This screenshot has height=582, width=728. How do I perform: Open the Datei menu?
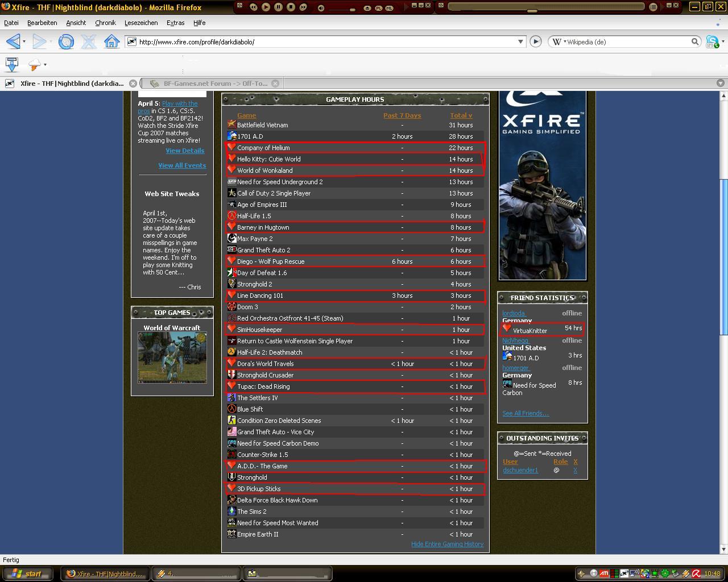click(11, 23)
